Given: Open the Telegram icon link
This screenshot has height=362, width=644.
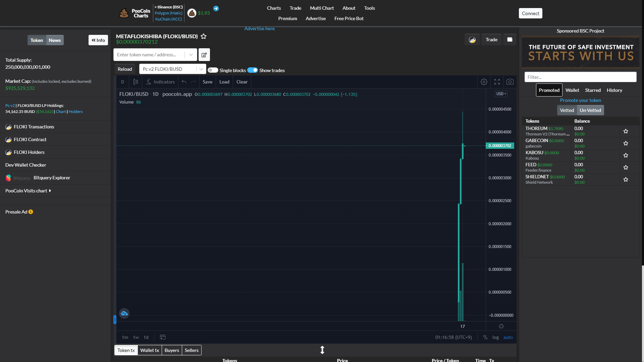Looking at the screenshot, I should click(216, 9).
